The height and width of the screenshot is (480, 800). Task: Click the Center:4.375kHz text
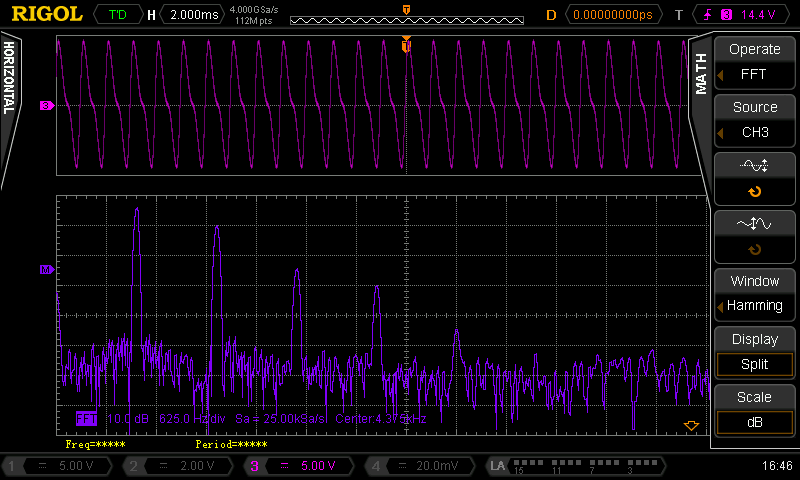click(381, 419)
